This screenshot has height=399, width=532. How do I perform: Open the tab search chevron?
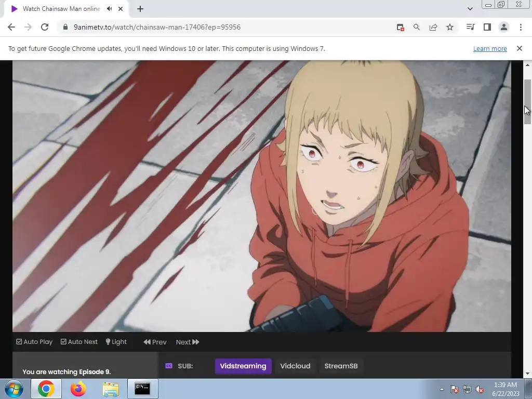click(x=470, y=9)
